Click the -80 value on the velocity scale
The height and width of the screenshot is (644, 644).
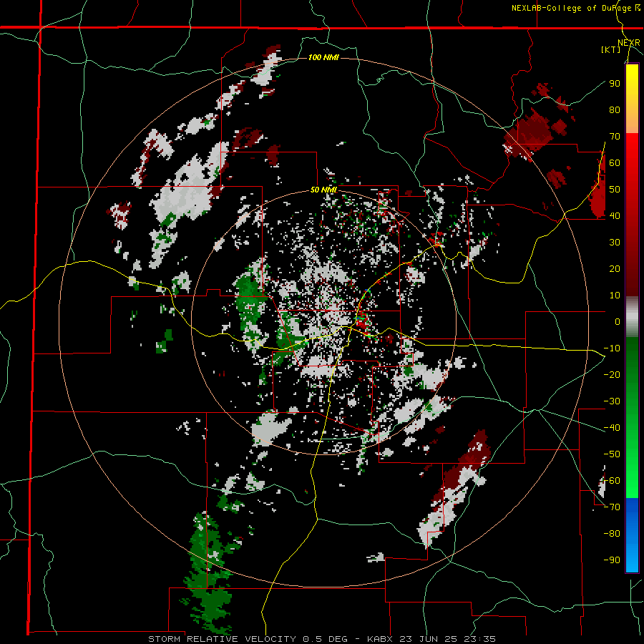tap(612, 534)
